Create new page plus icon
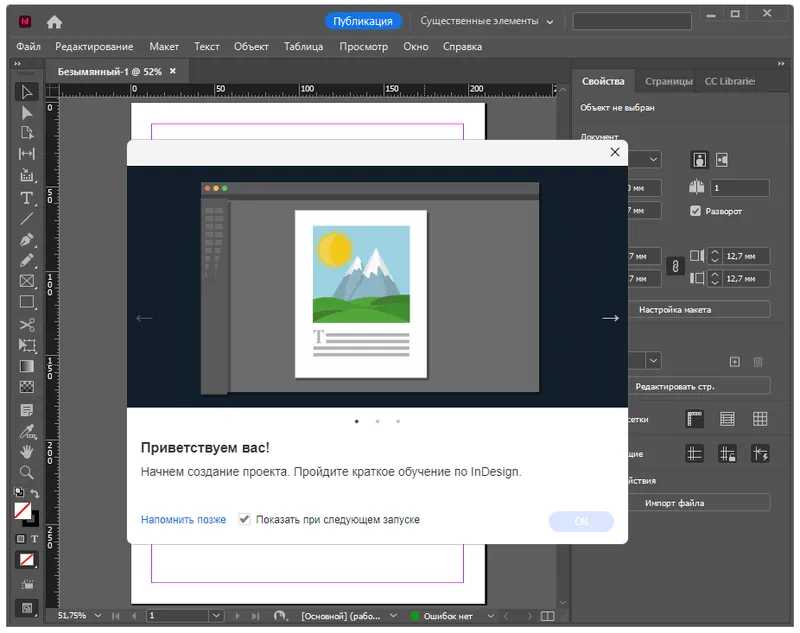The width and height of the screenshot is (800, 633). point(735,362)
